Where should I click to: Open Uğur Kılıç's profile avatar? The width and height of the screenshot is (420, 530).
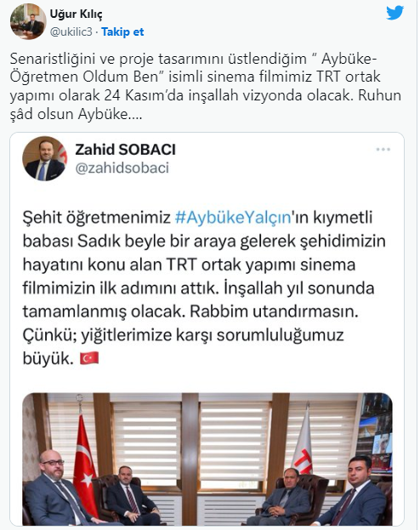point(28,22)
